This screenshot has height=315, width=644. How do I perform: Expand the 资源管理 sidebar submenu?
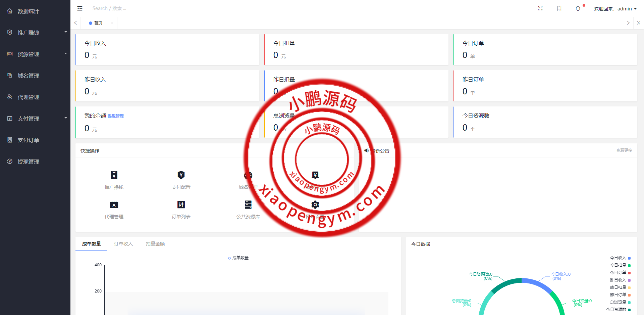(66, 54)
